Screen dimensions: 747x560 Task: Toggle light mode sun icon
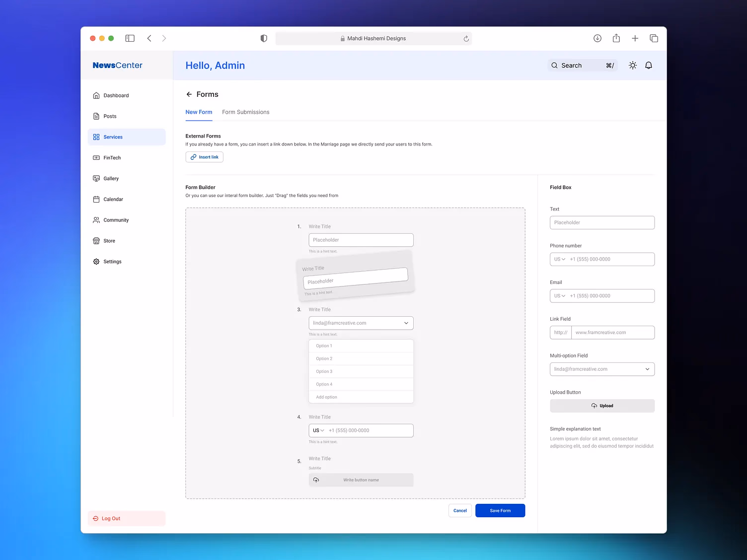[x=633, y=66]
